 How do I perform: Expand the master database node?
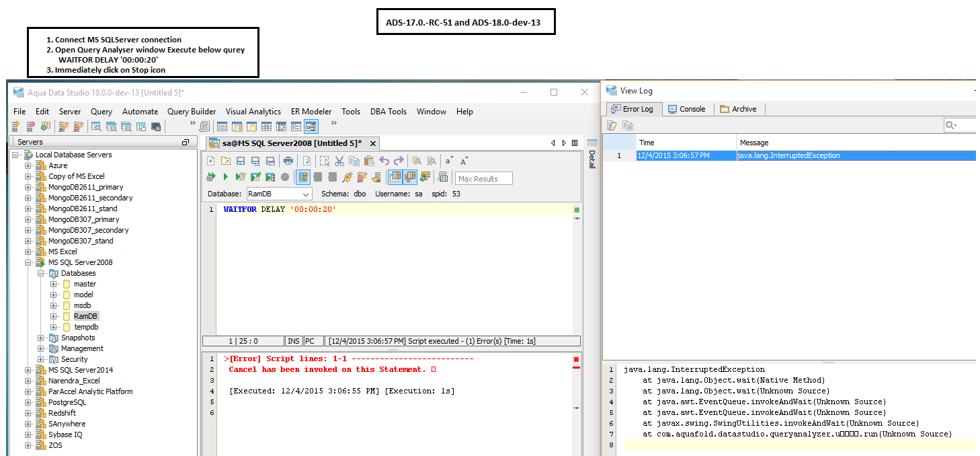53,284
